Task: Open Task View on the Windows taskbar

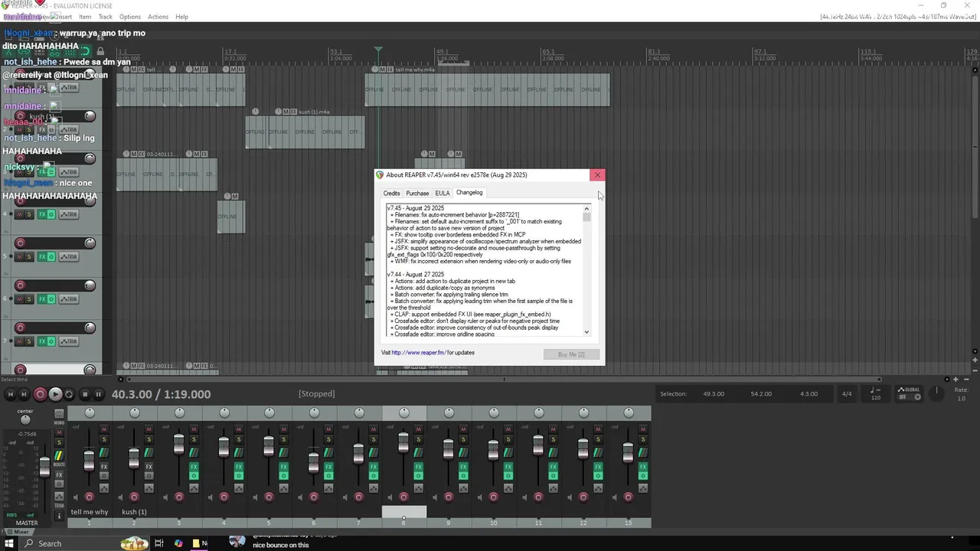Action: point(159,544)
